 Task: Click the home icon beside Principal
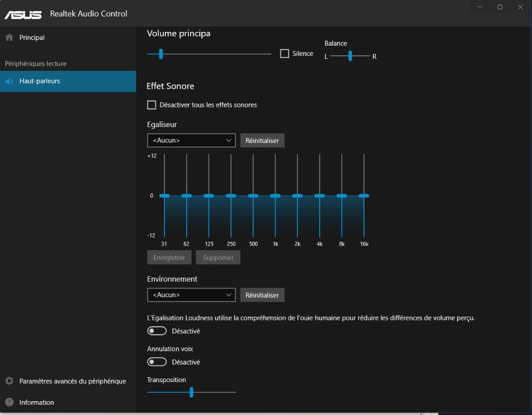click(9, 38)
